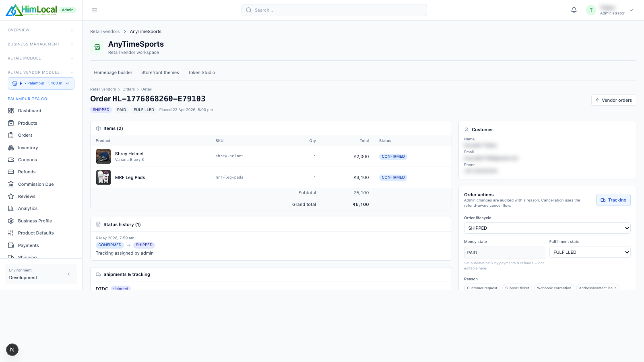Click the ₹3,100 total for MRF Leg Pads
Image resolution: width=644 pixels, height=362 pixels.
tap(361, 177)
